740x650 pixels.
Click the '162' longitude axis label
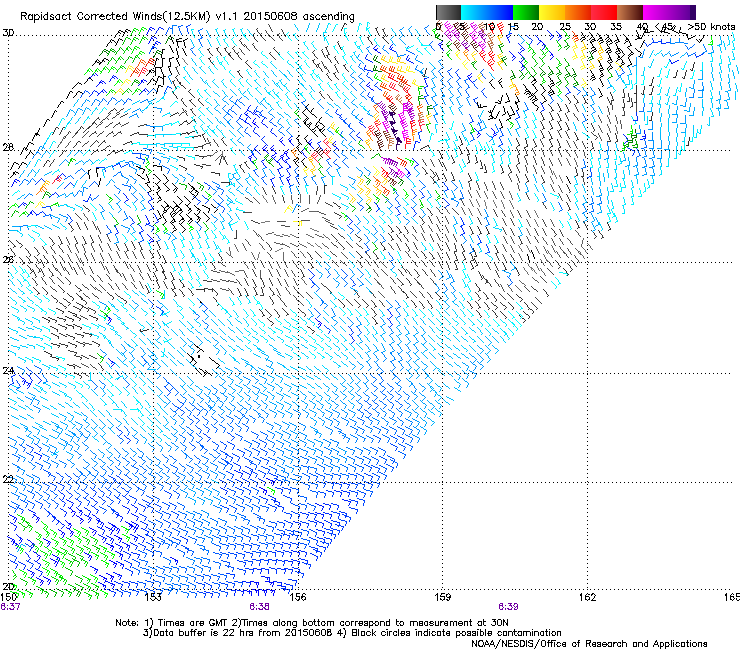[588, 597]
